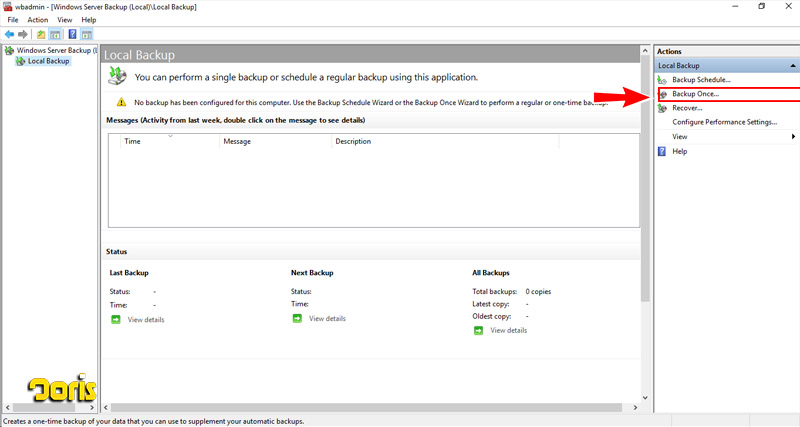Click the '0 copies' total backups value
Image resolution: width=800 pixels, height=427 pixels.
tap(538, 292)
